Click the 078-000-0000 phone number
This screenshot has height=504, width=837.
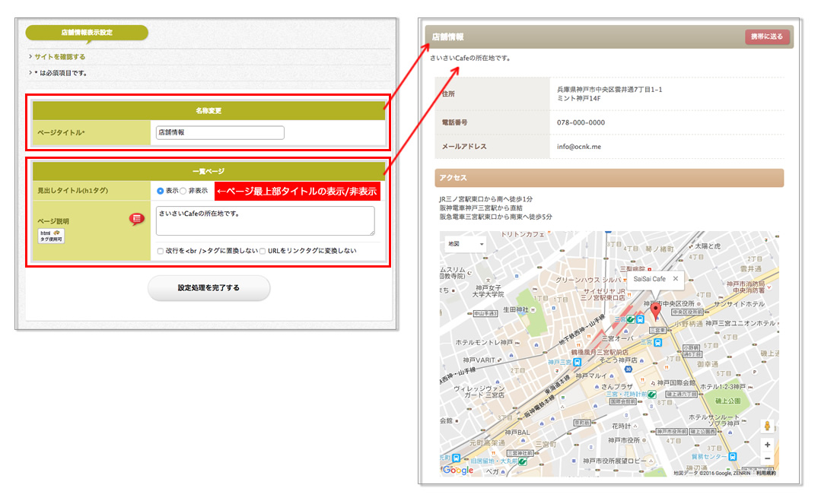(581, 122)
